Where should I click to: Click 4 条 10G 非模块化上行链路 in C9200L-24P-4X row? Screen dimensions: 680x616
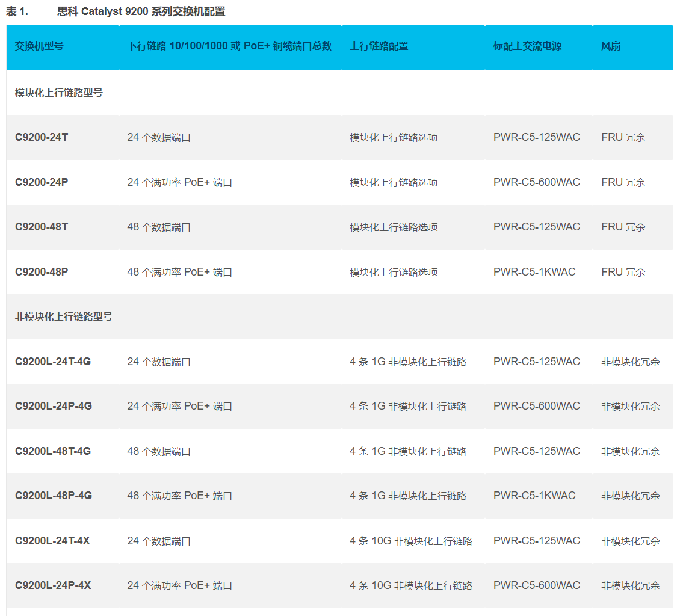(411, 586)
